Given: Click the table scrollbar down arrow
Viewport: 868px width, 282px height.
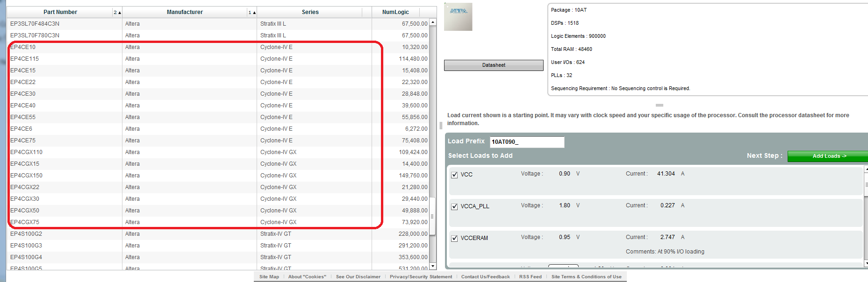Looking at the screenshot, I should [x=433, y=266].
